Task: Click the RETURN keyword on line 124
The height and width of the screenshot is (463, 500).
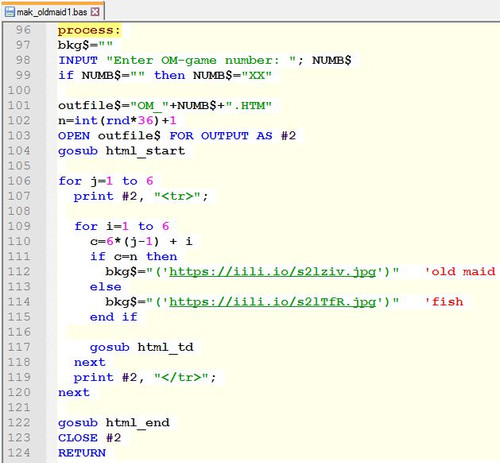Action: pos(82,453)
